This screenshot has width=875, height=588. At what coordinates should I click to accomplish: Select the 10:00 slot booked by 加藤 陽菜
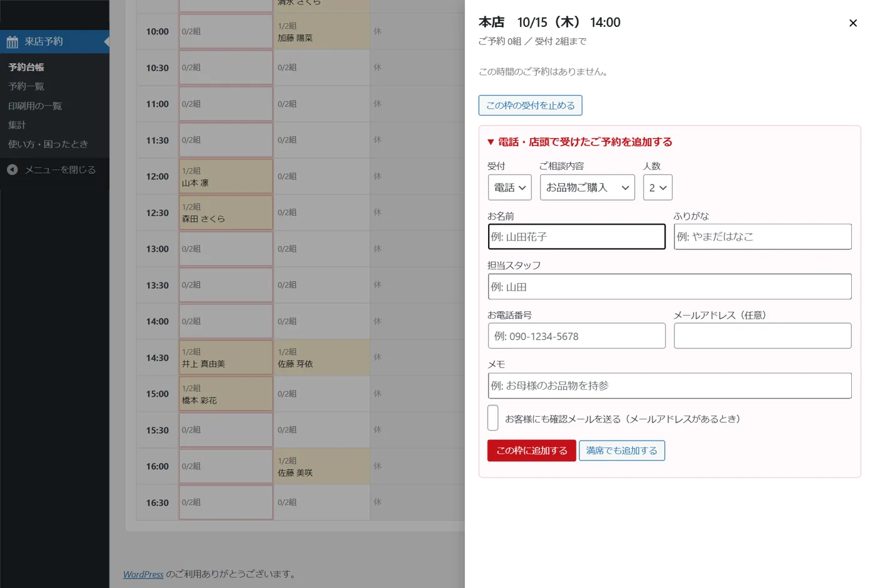point(322,31)
